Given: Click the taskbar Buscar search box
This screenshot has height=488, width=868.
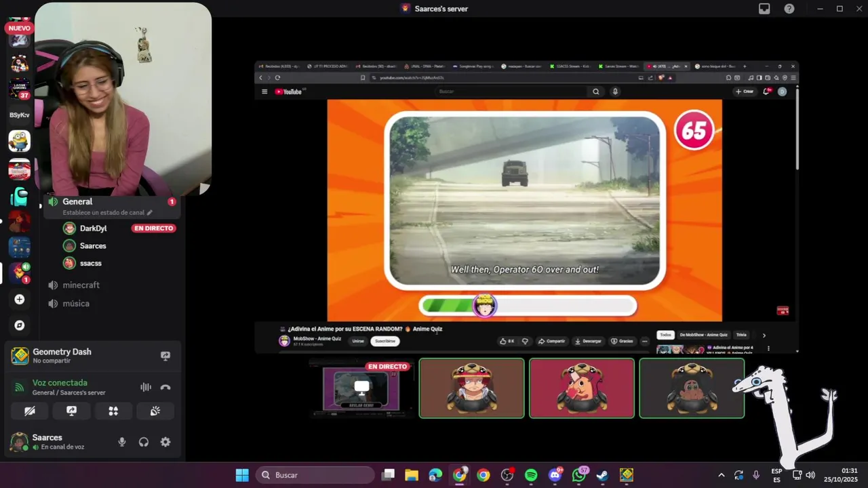Looking at the screenshot, I should (x=315, y=475).
